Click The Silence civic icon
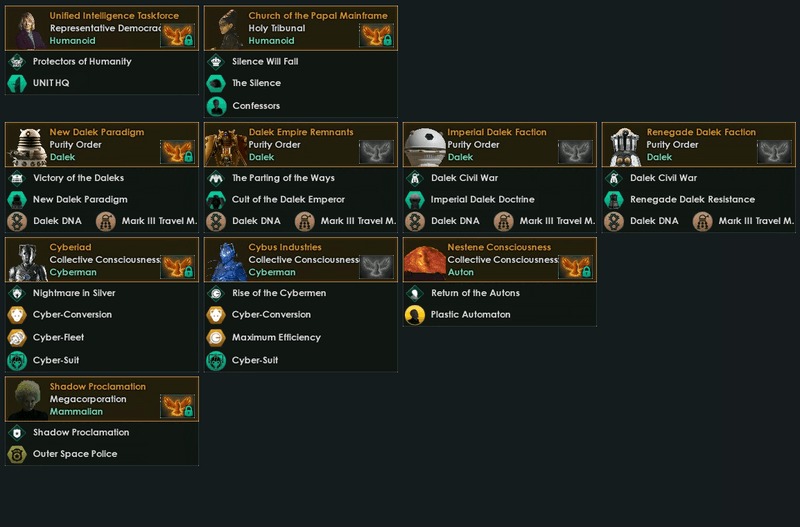 pos(216,83)
